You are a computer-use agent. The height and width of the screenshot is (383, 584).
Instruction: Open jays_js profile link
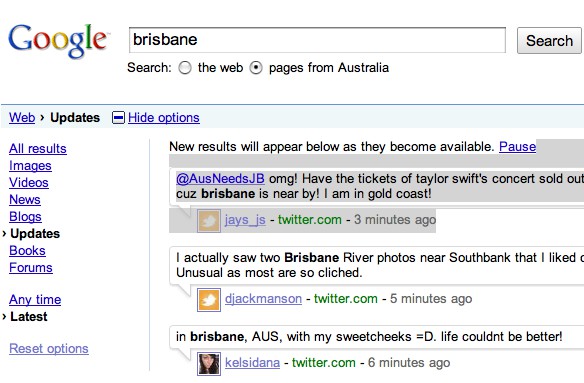(x=245, y=220)
